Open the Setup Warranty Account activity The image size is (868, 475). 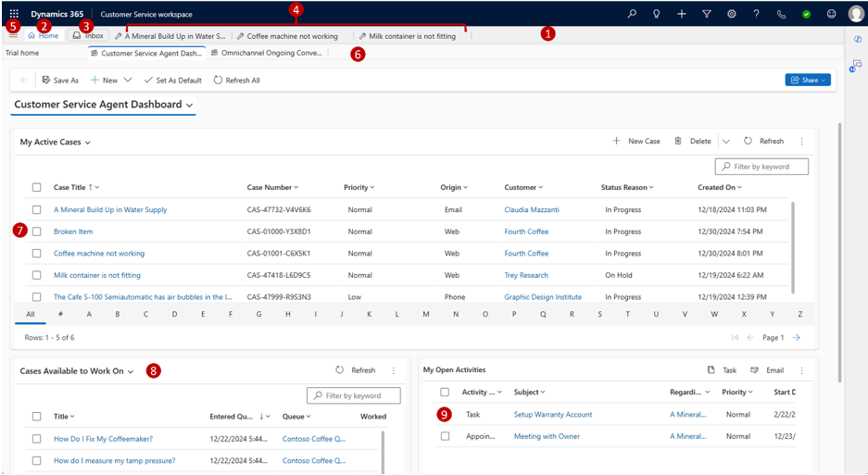(x=553, y=414)
